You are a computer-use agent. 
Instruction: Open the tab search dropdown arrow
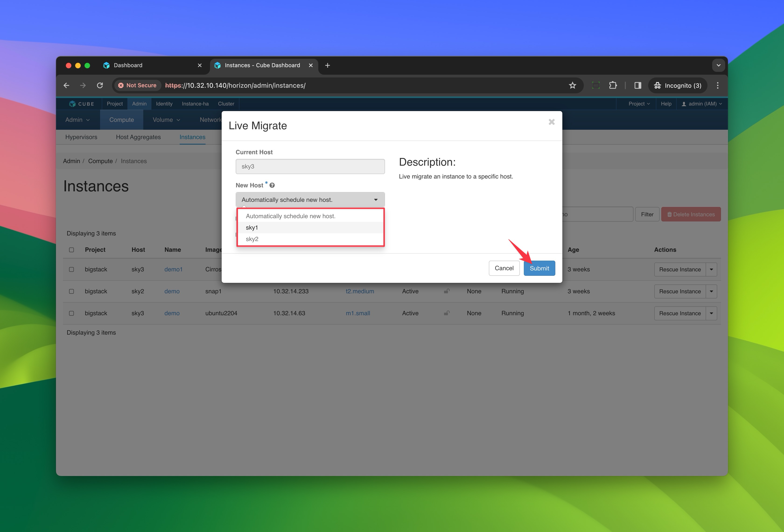718,65
